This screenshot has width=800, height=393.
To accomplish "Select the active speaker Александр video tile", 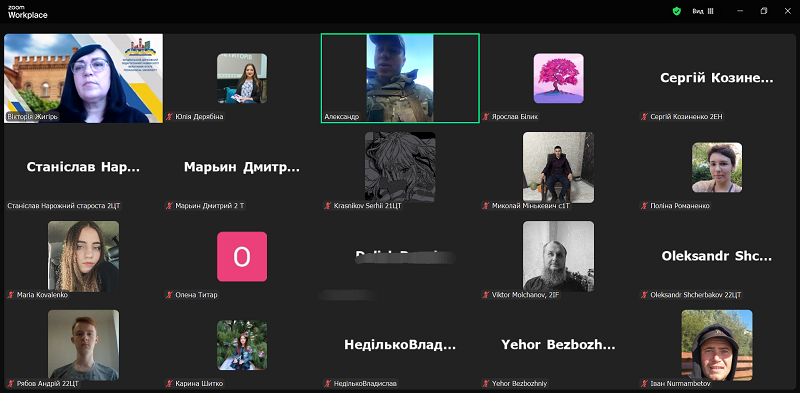I will coord(400,78).
